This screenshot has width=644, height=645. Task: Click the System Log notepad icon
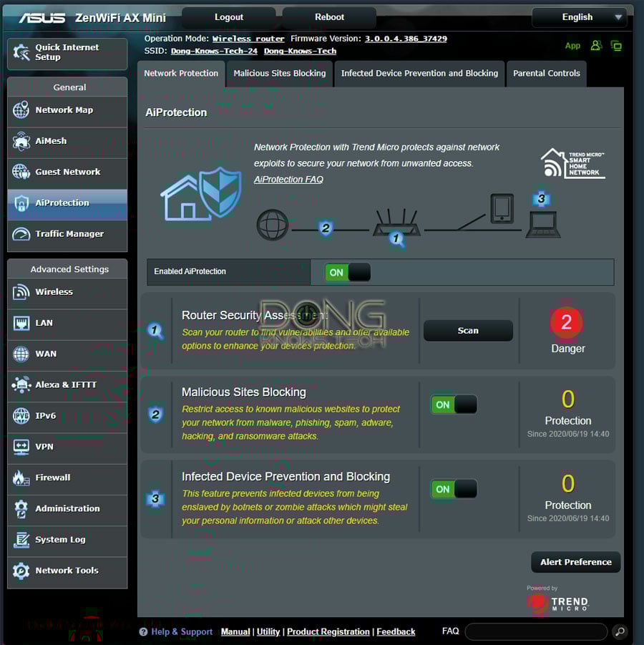(x=21, y=540)
